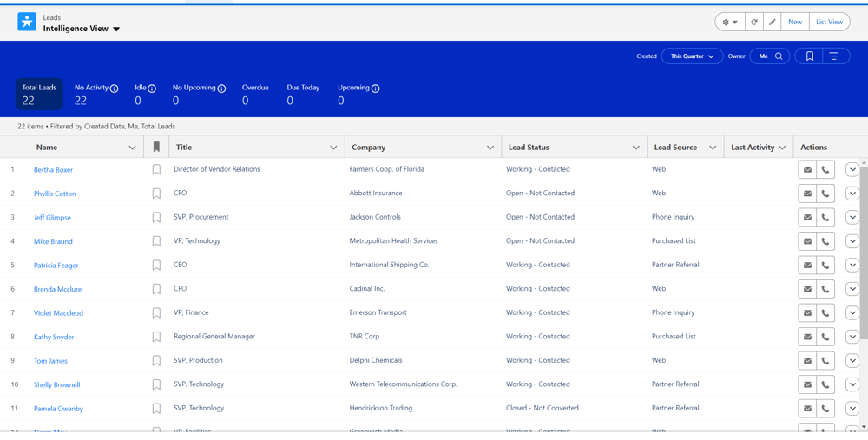Bookmark the Bertha Boxer lead

tap(156, 169)
